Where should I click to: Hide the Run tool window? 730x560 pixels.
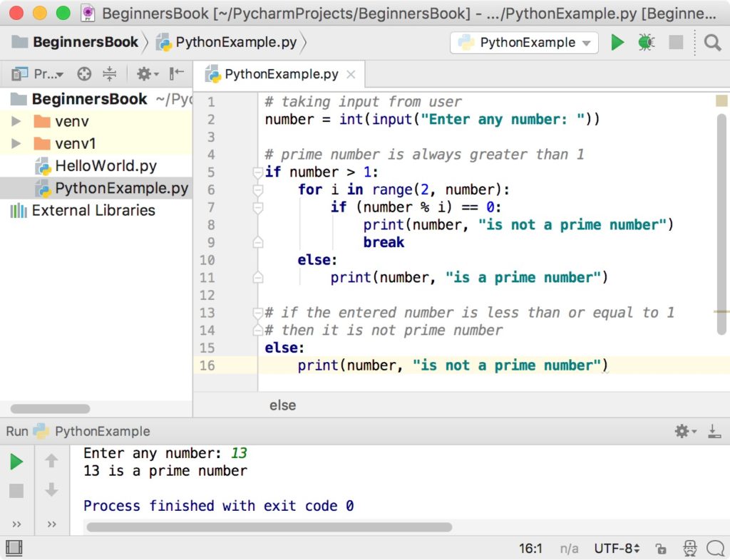[x=714, y=431]
